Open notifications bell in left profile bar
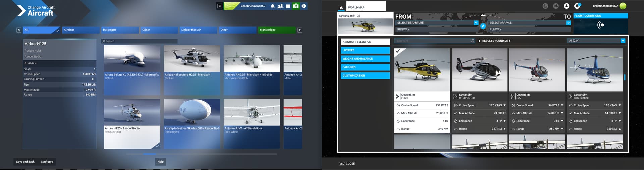Screen dimensions: 644x170 [273, 6]
